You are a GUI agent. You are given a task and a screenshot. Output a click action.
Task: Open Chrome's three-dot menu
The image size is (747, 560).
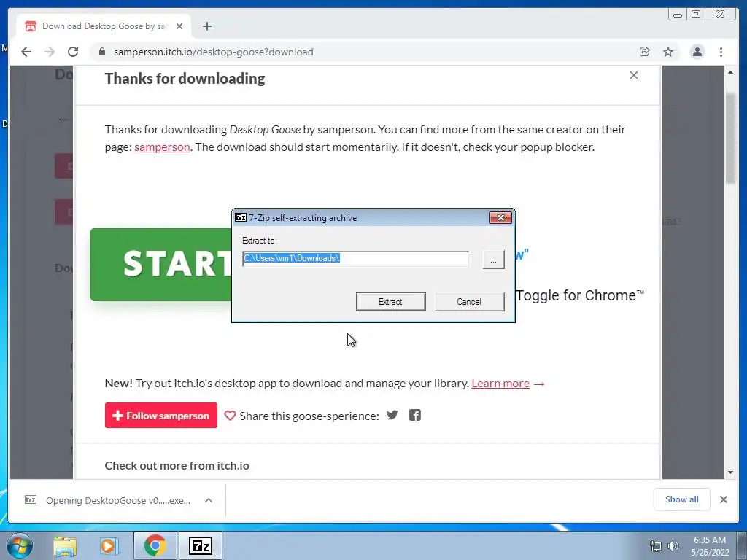(721, 52)
